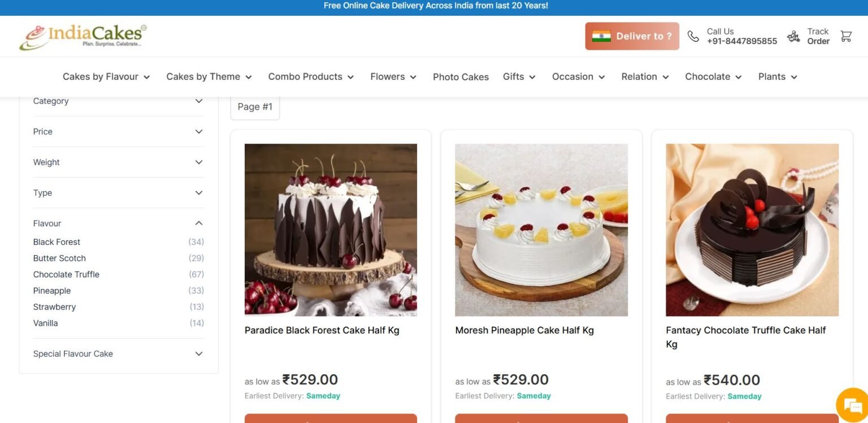
Task: Filter by Chocolate Truffle flavour
Action: (x=66, y=274)
